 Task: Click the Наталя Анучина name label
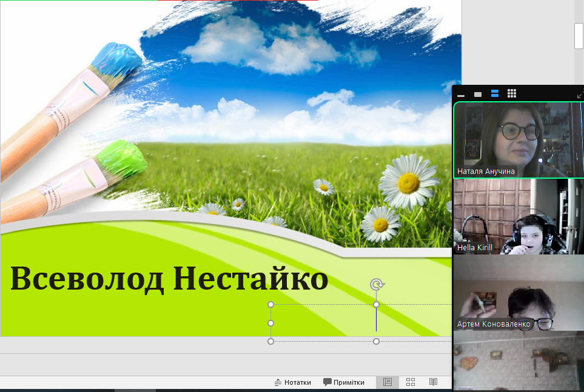point(486,171)
